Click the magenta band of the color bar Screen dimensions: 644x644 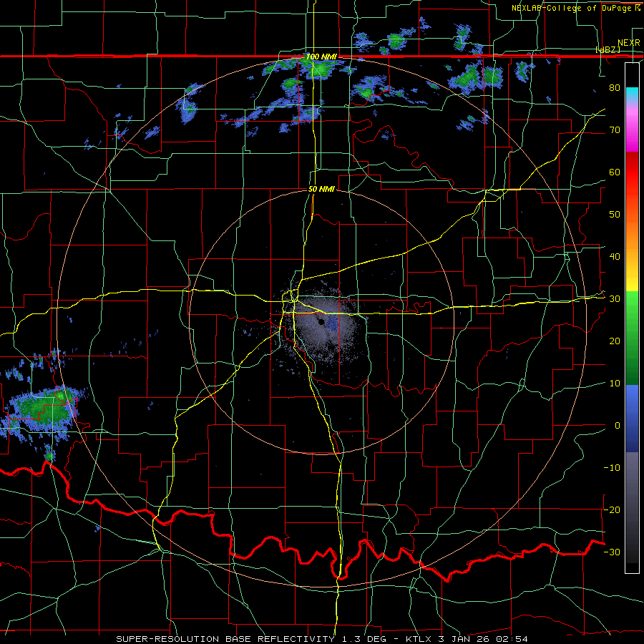click(x=632, y=132)
